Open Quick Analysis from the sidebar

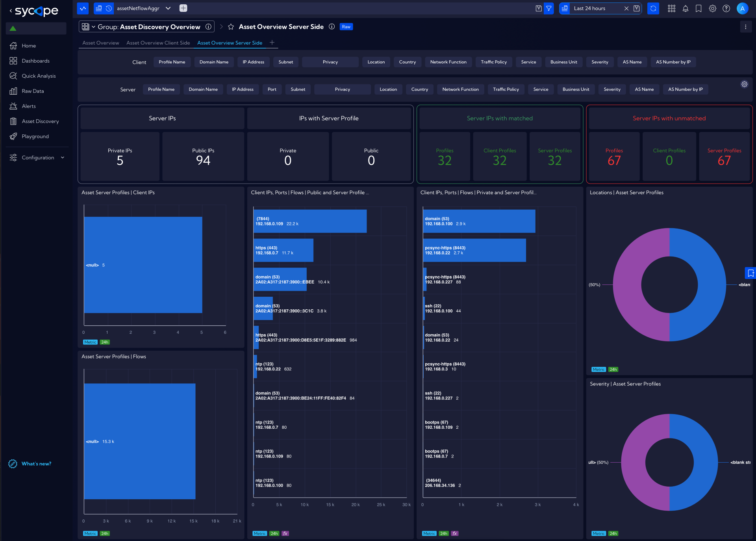point(39,76)
